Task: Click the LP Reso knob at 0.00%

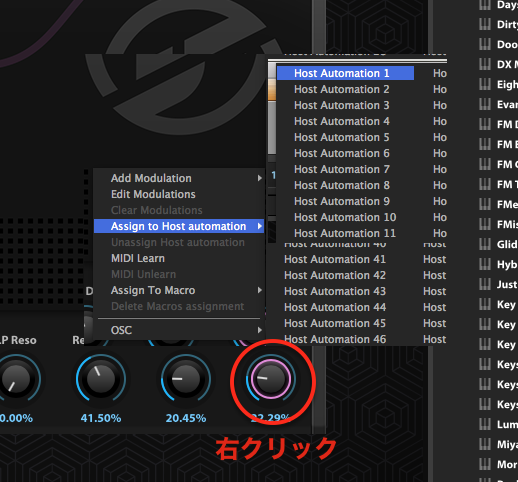Action: (x=16, y=379)
